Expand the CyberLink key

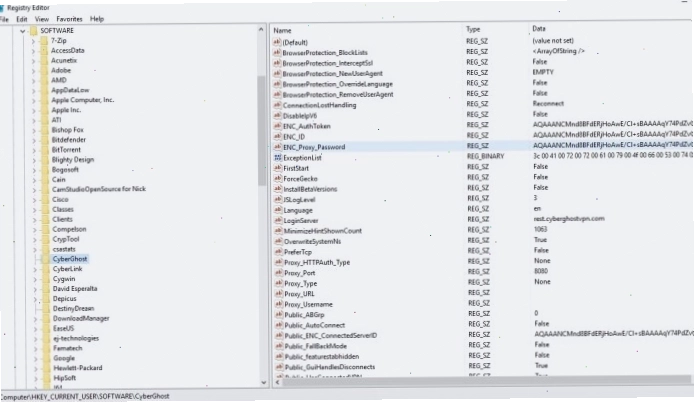pos(35,269)
